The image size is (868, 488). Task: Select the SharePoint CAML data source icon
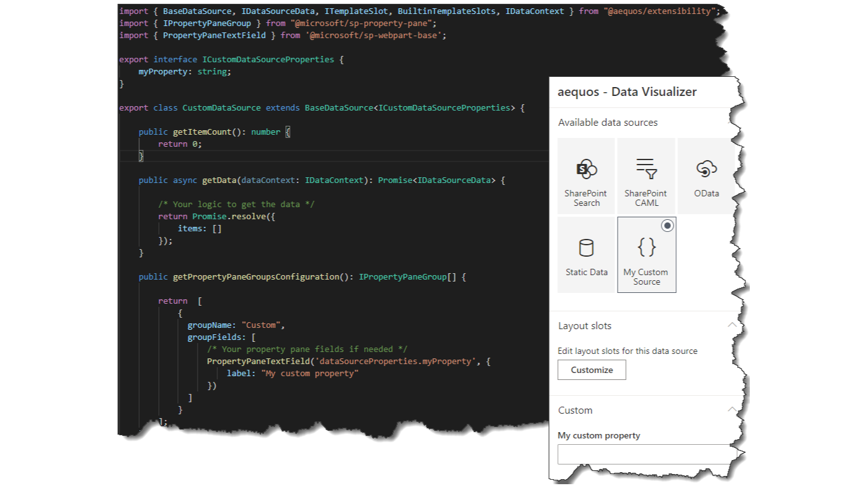[x=646, y=169]
